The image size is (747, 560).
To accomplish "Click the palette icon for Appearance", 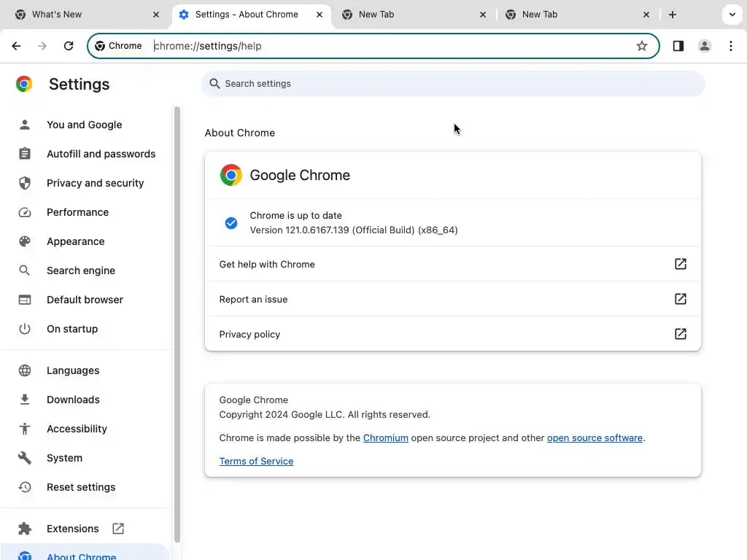I will (x=25, y=241).
